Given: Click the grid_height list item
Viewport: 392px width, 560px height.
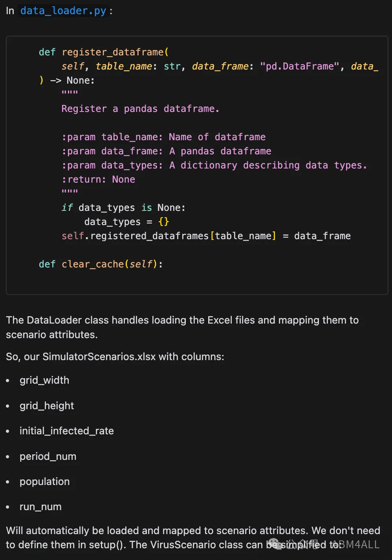Looking at the screenshot, I should click(47, 406).
